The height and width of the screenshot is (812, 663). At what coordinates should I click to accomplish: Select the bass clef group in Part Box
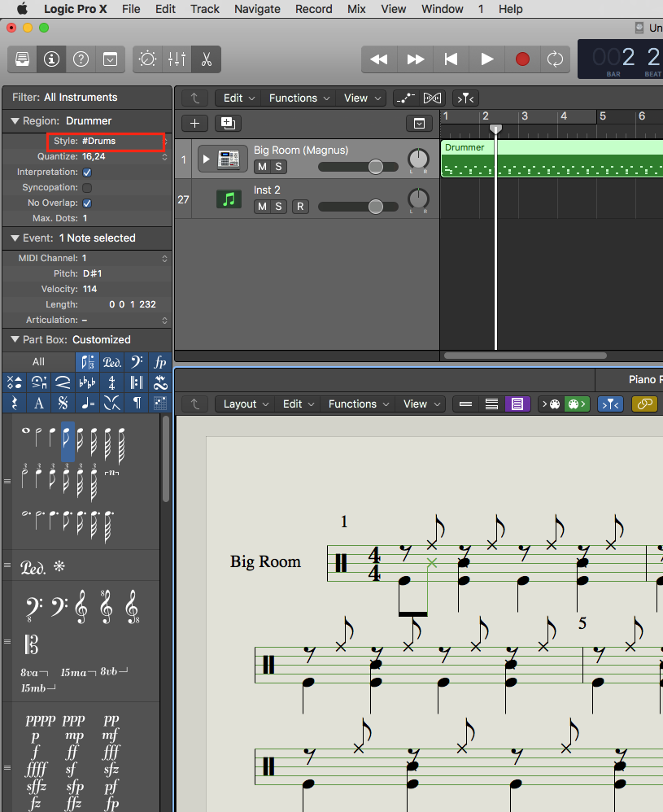(x=136, y=362)
